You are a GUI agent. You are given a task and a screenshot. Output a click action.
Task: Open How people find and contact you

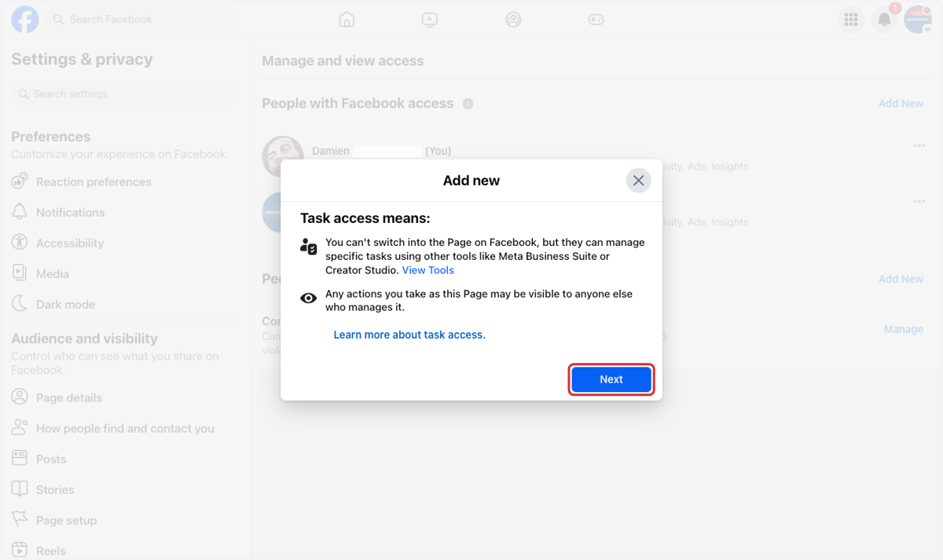pos(125,429)
